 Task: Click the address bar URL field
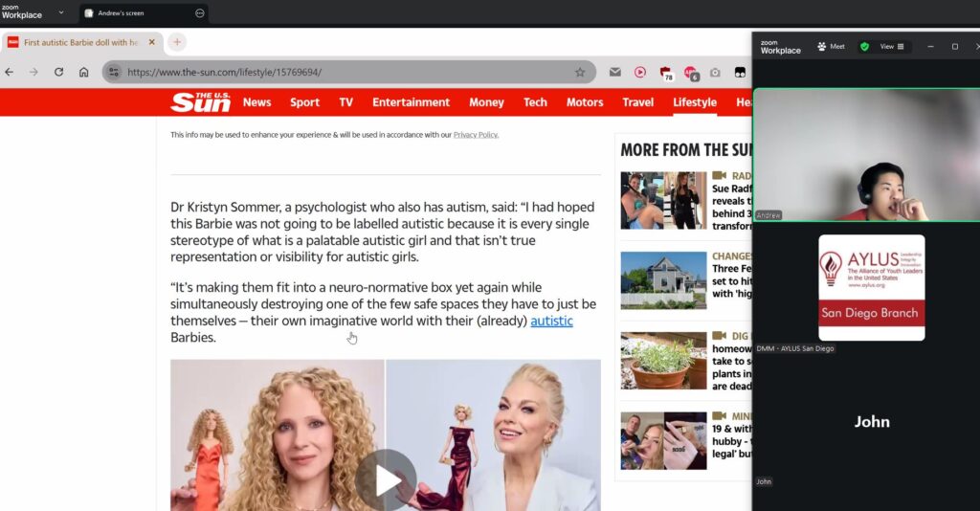(345, 72)
